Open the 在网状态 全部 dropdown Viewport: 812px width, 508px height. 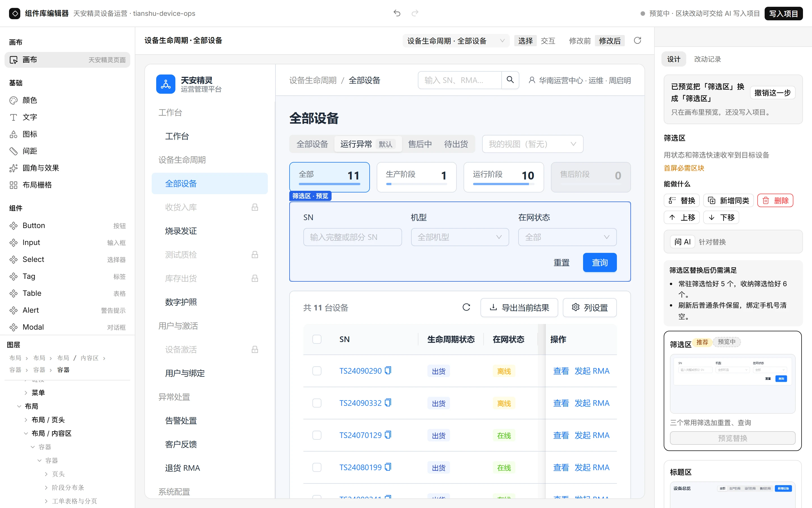click(x=567, y=237)
